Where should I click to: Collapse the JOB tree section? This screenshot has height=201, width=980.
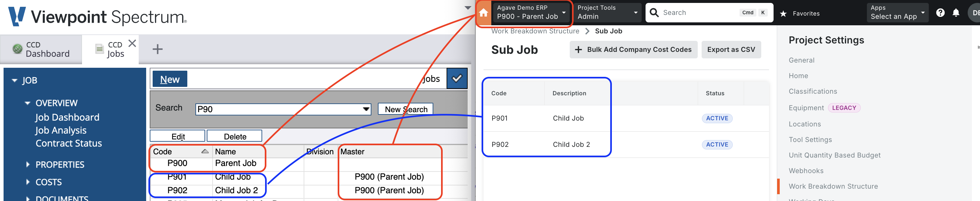tap(15, 81)
